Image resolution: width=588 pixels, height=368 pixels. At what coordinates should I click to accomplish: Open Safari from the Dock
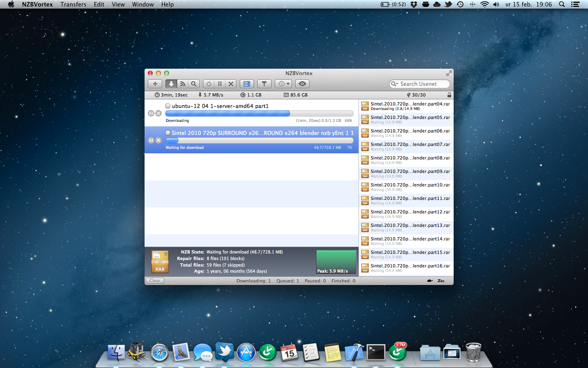(x=159, y=352)
